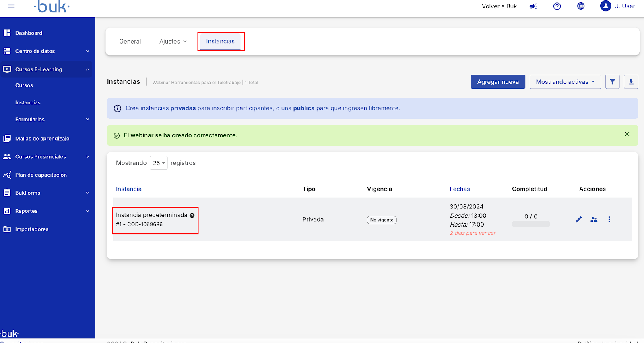
Task: Click the announcements megaphone icon
Action: tap(533, 6)
